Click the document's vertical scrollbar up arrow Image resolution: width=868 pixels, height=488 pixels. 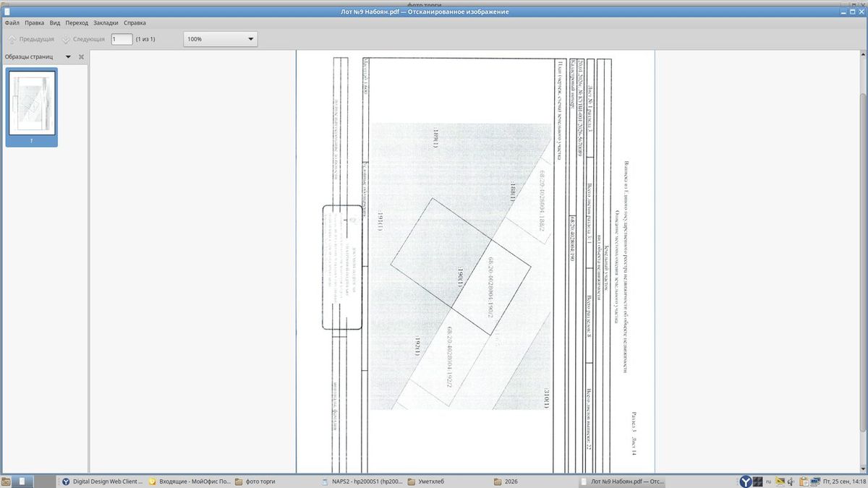pos(864,54)
